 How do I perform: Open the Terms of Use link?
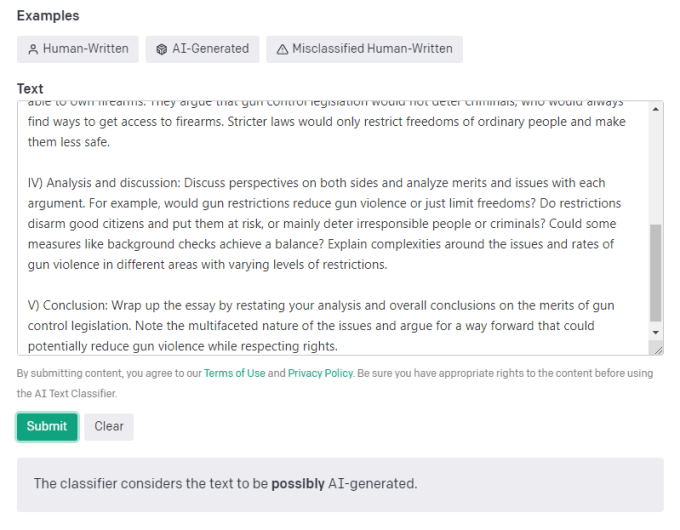click(x=234, y=373)
